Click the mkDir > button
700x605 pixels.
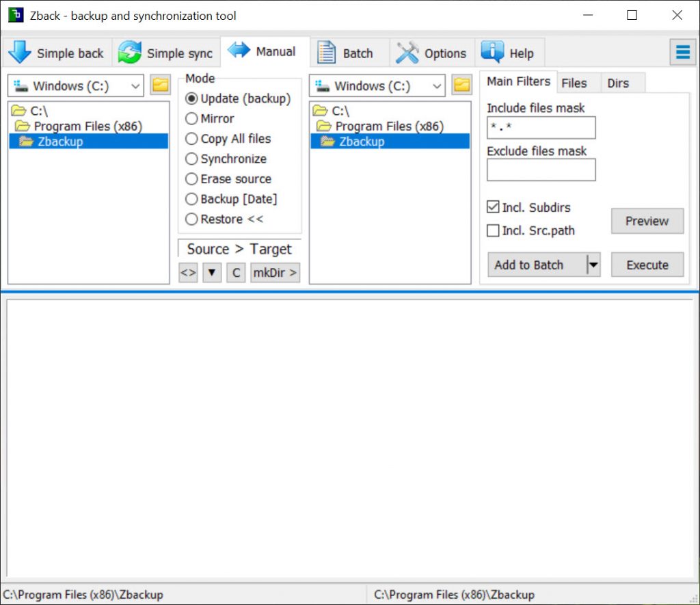pos(275,272)
